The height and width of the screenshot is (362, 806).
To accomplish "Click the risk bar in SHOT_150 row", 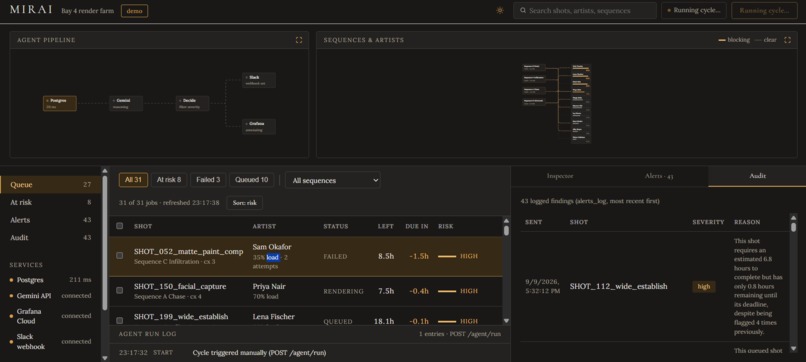I will point(447,291).
